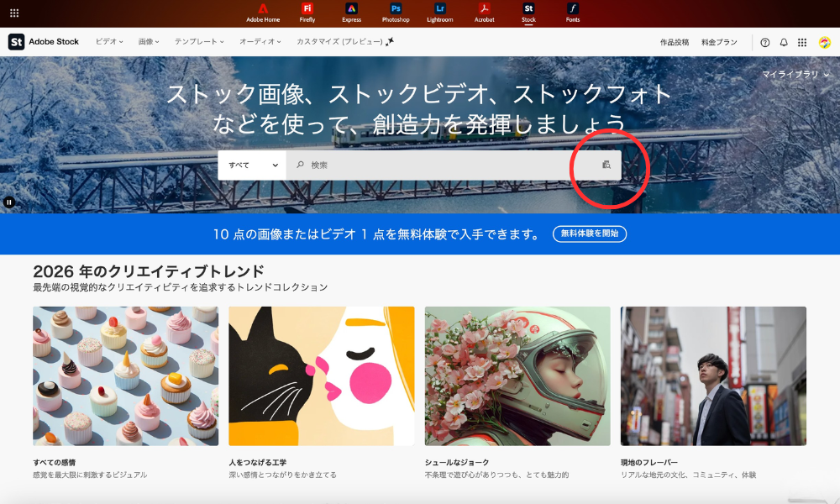
Task: Open the シュールなジョーク collection thumbnail
Action: click(x=517, y=375)
